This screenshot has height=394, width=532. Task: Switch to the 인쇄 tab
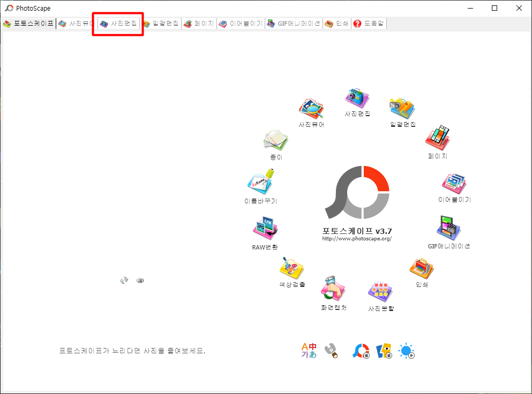pyautogui.click(x=336, y=24)
